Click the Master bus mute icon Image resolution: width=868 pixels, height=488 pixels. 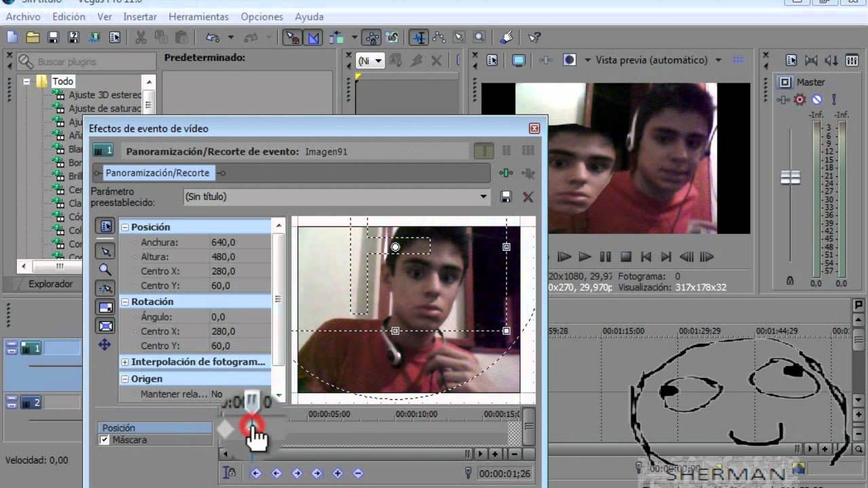[817, 100]
